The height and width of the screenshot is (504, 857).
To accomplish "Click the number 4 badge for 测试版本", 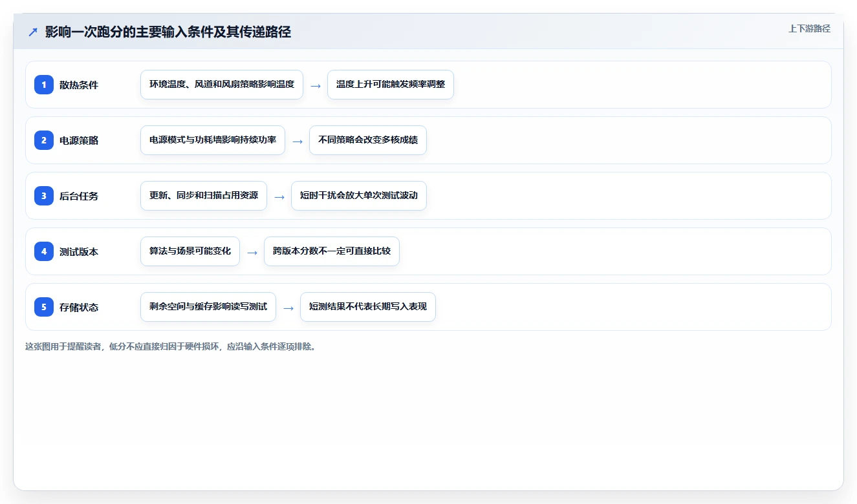I will tap(44, 251).
